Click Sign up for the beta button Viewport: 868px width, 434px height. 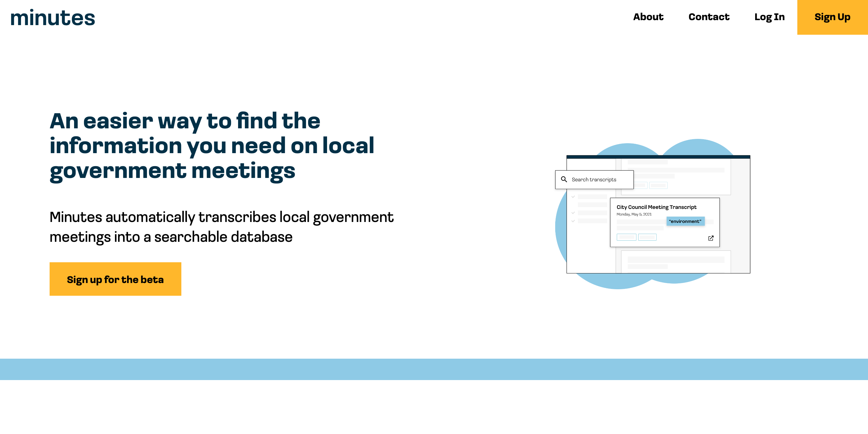pos(115,279)
